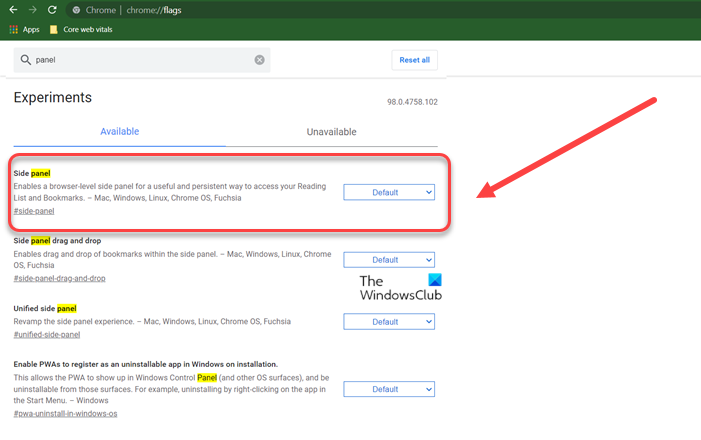Open the Unified side panel Default dropdown
Screen dimensions: 701x440
[389, 322]
